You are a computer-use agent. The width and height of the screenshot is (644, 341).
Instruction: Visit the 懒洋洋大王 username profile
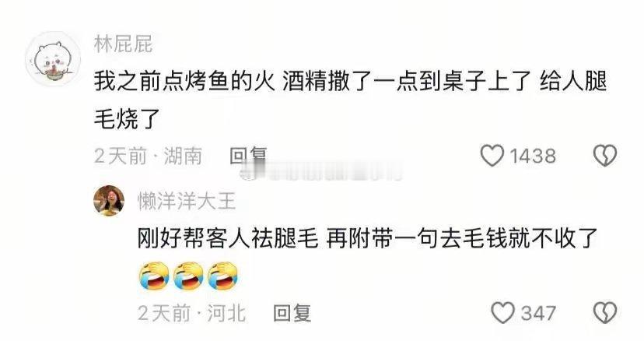[187, 202]
